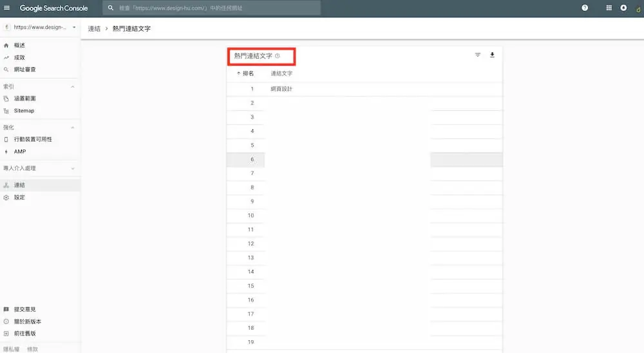This screenshot has width=644, height=353.
Task: Open the Sitemap page
Action: click(x=24, y=111)
